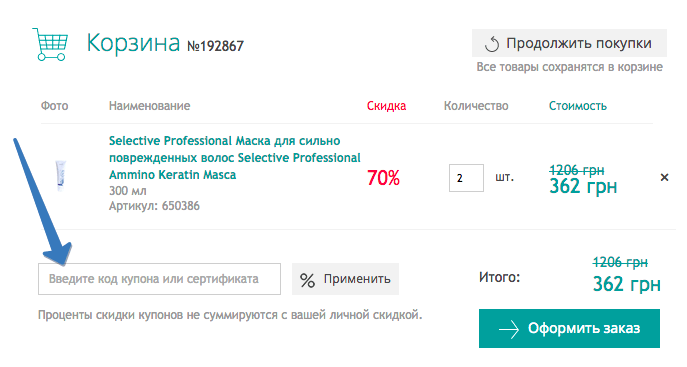Click the Стоимость column header

tap(577, 106)
